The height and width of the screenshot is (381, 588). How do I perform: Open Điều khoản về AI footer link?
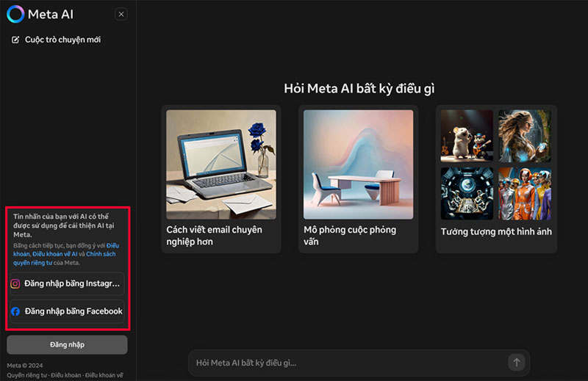[x=104, y=375]
